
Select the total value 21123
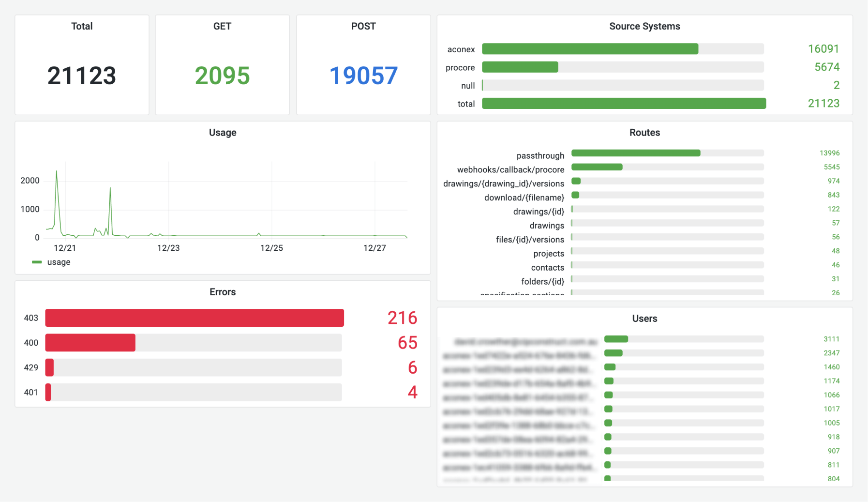pyautogui.click(x=82, y=76)
